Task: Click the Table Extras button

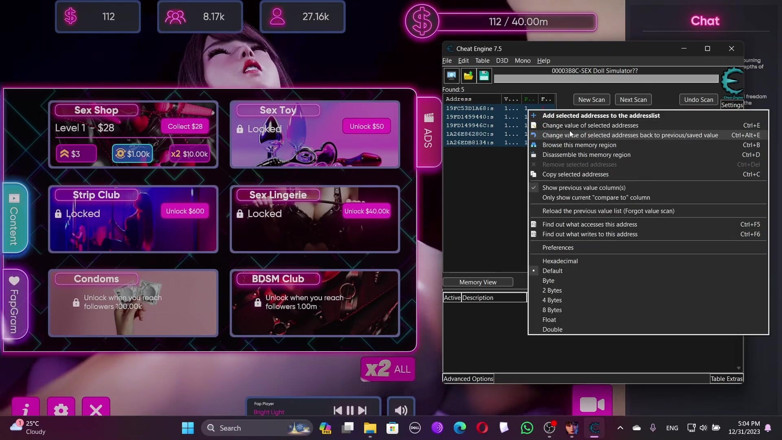Action: click(x=726, y=379)
